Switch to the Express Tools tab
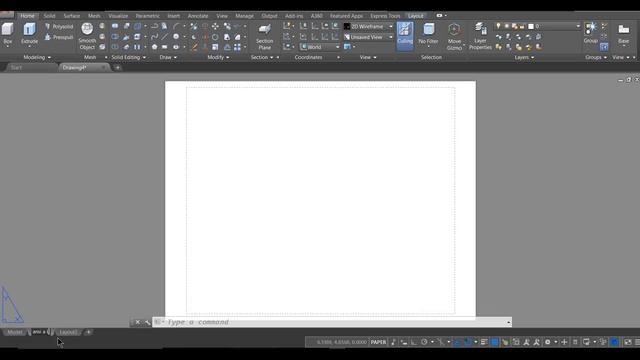 pyautogui.click(x=385, y=16)
